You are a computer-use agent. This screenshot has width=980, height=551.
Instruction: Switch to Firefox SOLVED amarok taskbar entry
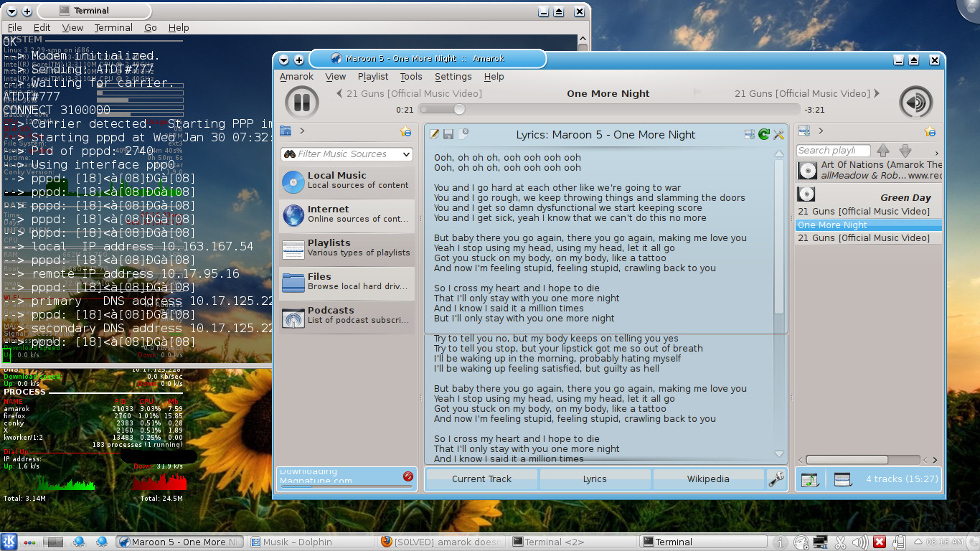439,542
